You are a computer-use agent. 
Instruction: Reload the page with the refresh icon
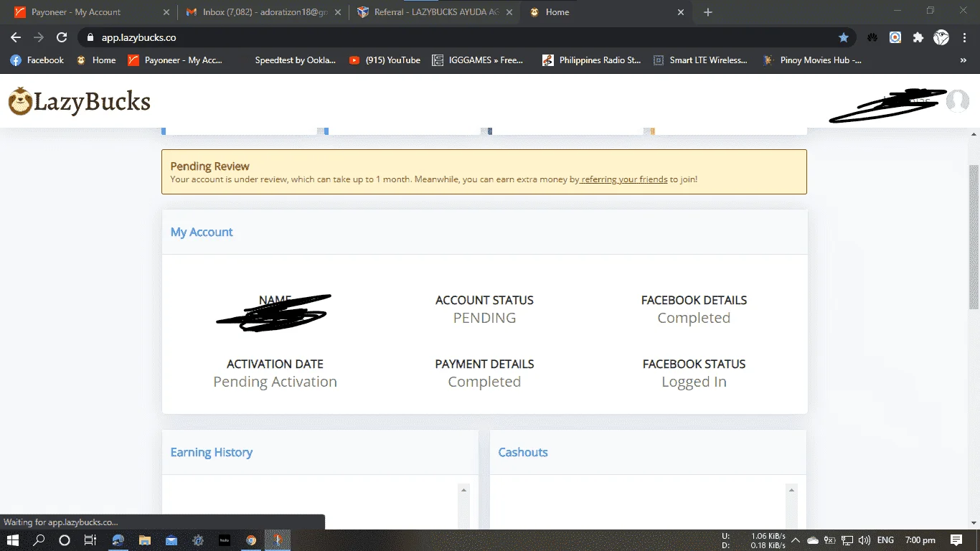62,37
